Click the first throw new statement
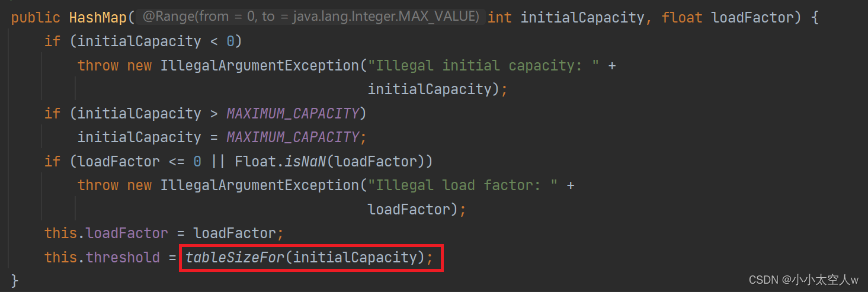The height and width of the screenshot is (292, 868). point(114,65)
